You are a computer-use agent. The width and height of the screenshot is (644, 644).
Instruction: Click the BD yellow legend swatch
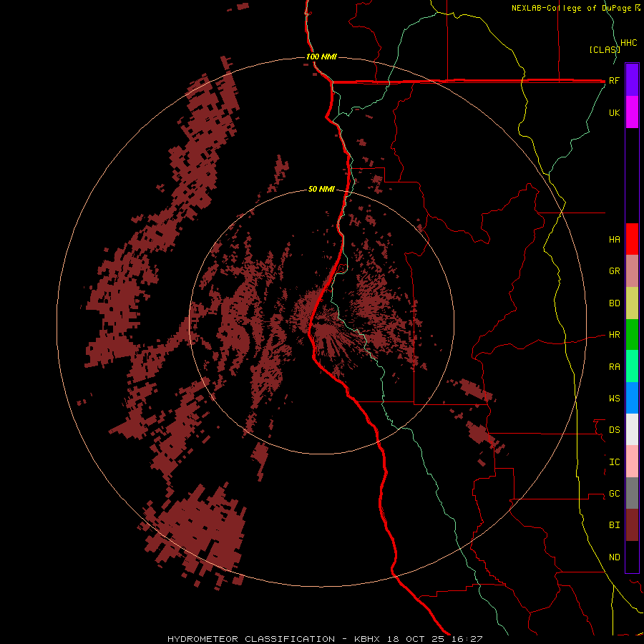pos(632,303)
